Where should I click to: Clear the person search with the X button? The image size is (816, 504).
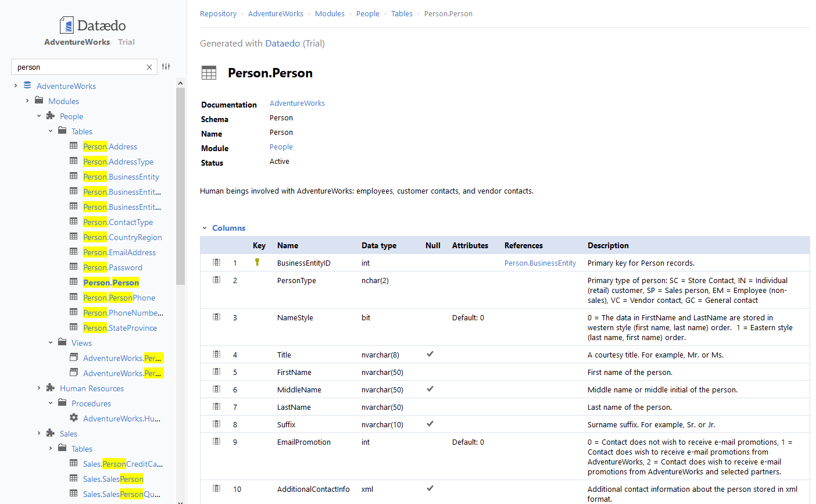tap(149, 67)
